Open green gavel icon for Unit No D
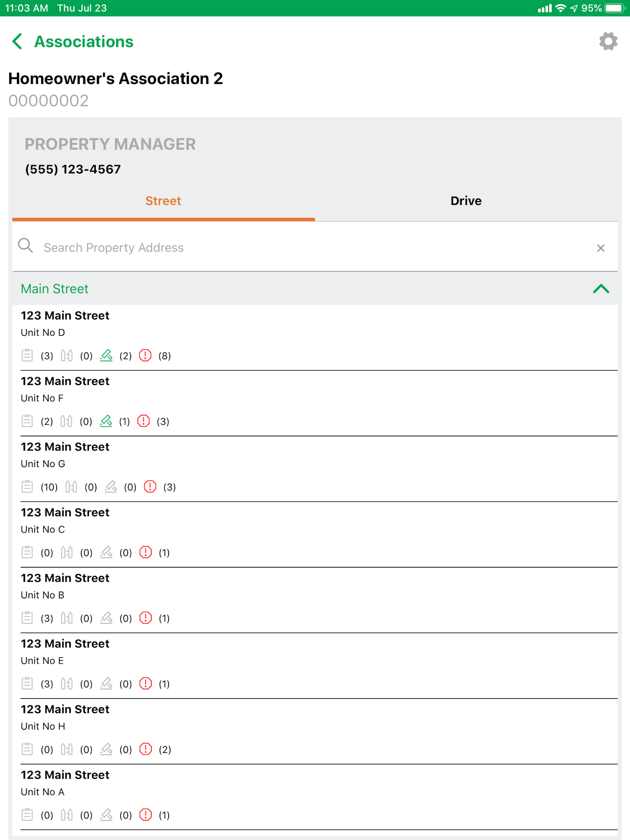The height and width of the screenshot is (840, 630). pyautogui.click(x=106, y=355)
